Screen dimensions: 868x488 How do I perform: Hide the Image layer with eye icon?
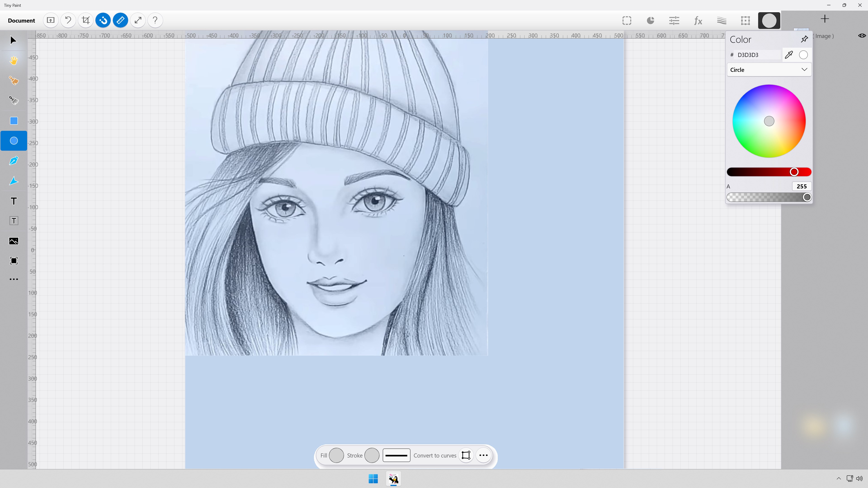pos(862,36)
